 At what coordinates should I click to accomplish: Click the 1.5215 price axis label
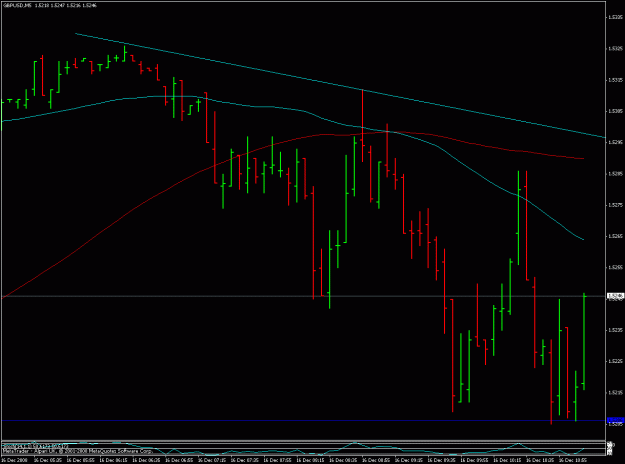[616, 393]
